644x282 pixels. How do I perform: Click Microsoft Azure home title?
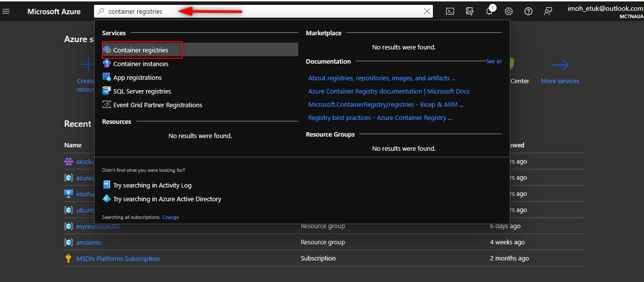coord(54,11)
